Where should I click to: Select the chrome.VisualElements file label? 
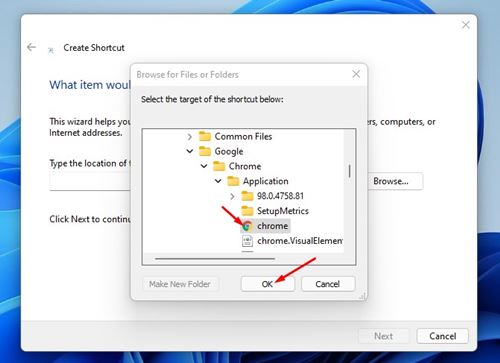[300, 241]
